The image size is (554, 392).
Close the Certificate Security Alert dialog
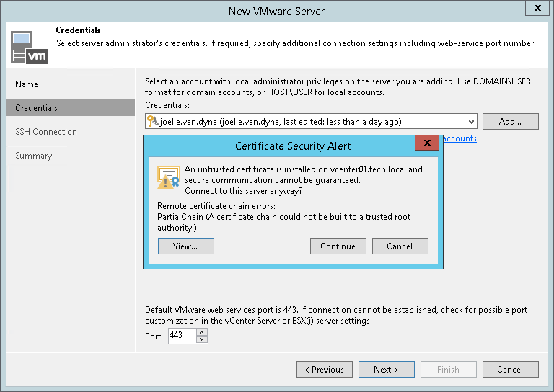tap(427, 143)
